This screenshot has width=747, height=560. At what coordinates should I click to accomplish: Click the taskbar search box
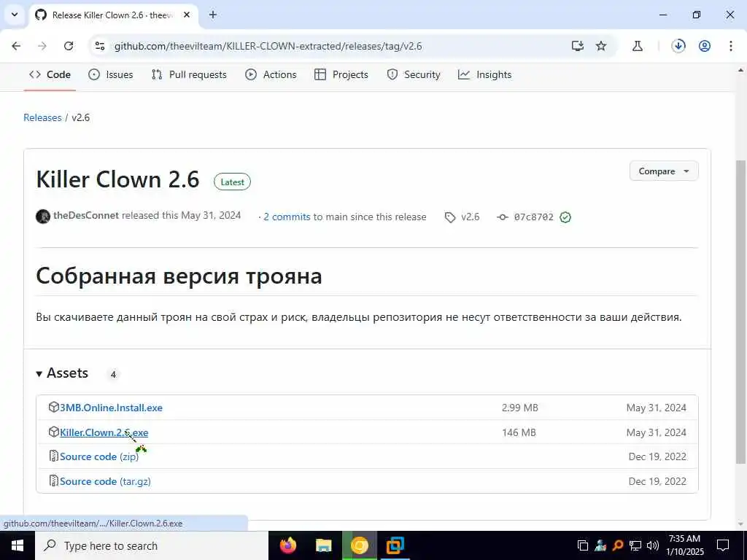pyautogui.click(x=152, y=545)
